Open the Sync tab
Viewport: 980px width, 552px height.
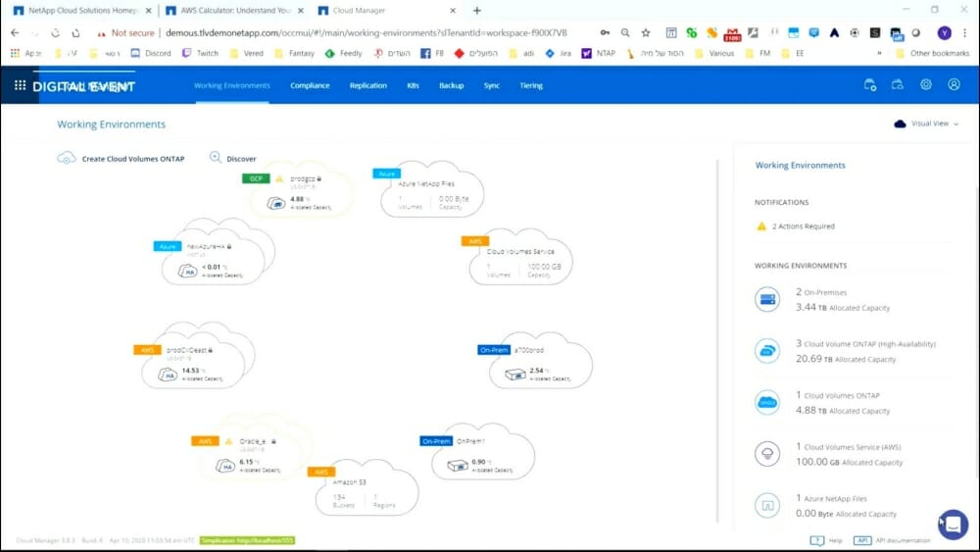[491, 85]
